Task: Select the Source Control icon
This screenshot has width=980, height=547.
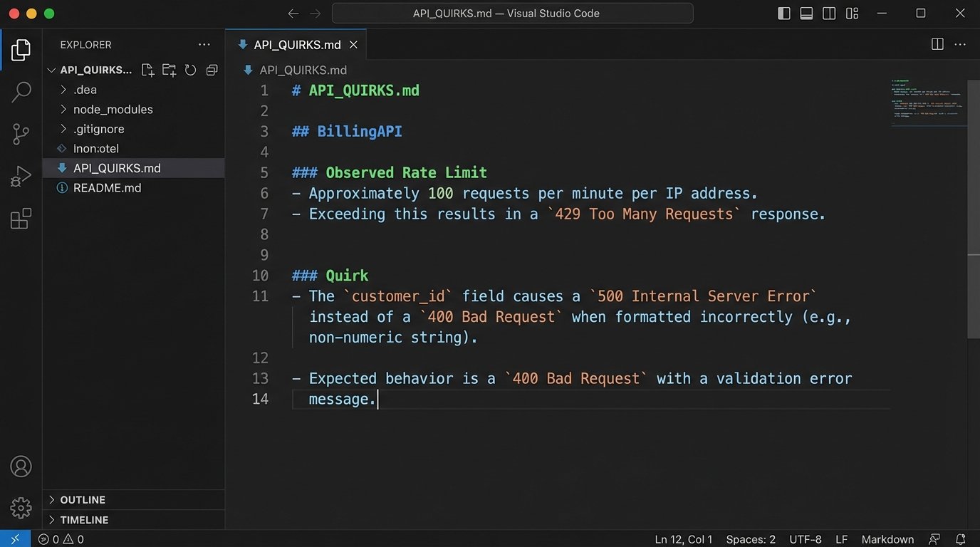Action: pos(21,134)
